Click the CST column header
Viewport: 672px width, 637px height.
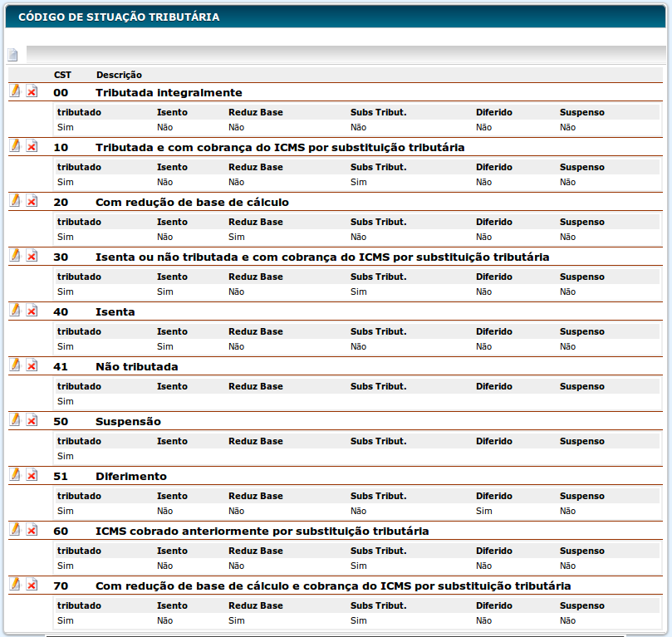click(62, 75)
